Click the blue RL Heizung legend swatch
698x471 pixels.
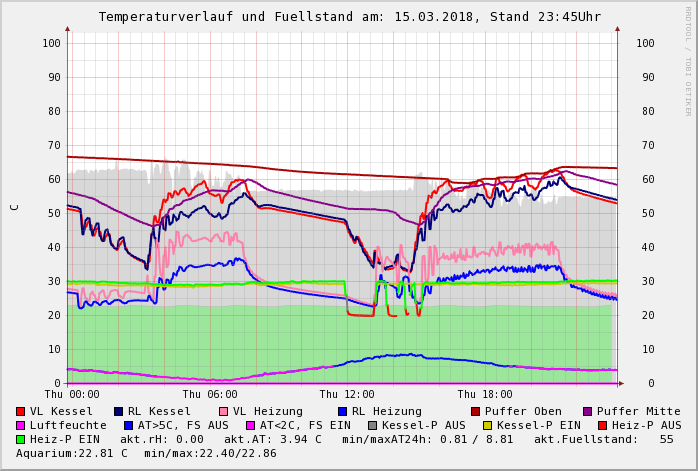coord(343,411)
